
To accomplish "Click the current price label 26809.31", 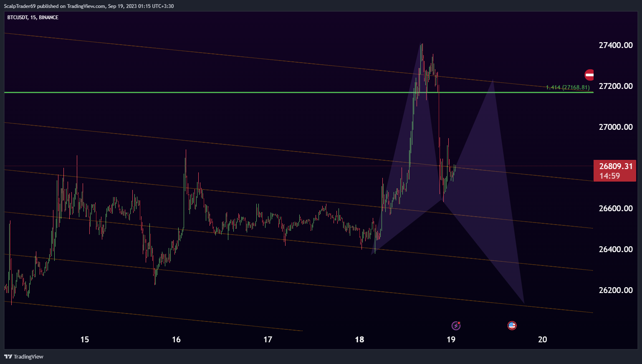I will coord(616,166).
